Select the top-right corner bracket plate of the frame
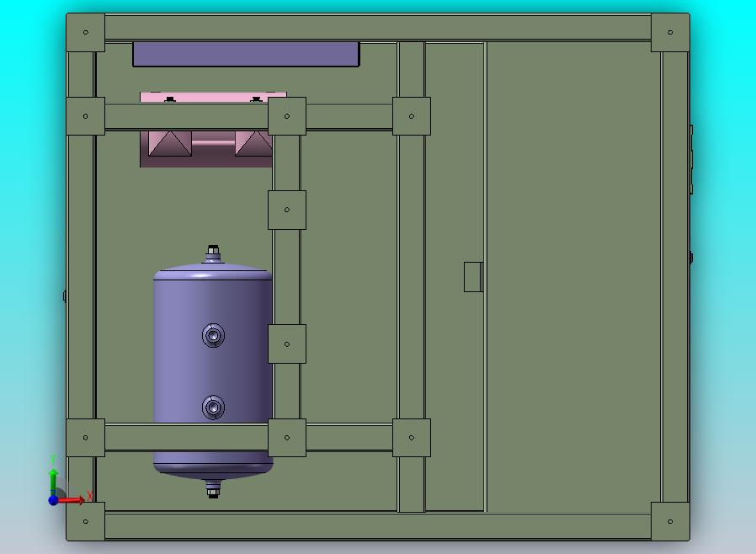Viewport: 756px width, 554px height. (670, 32)
